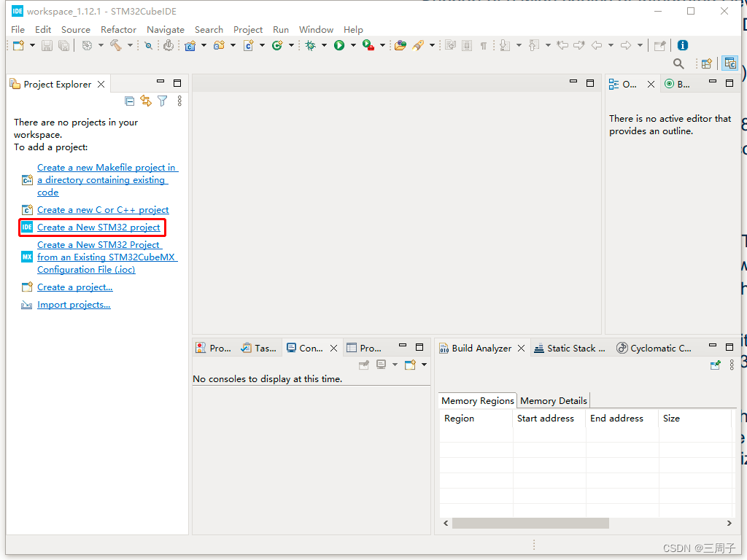Expand the Run play dropdown arrow
747x560 pixels.
(x=353, y=46)
